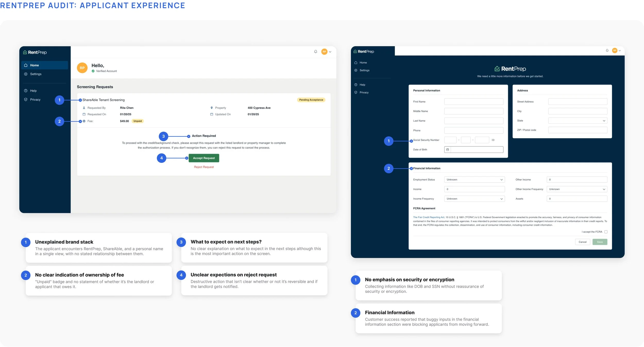The height and width of the screenshot is (347, 644).
Task: Click the Unpaid fee badge
Action: coord(138,121)
